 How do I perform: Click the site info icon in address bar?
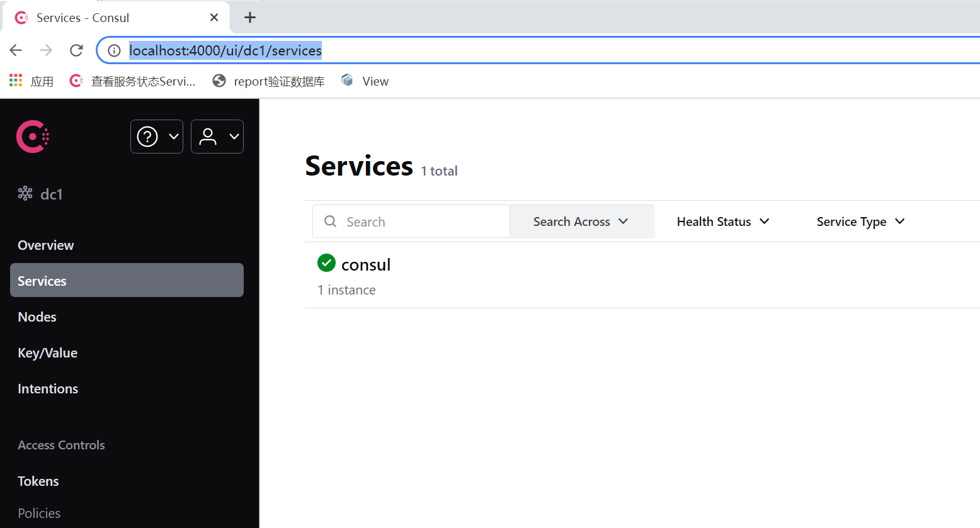pyautogui.click(x=114, y=50)
